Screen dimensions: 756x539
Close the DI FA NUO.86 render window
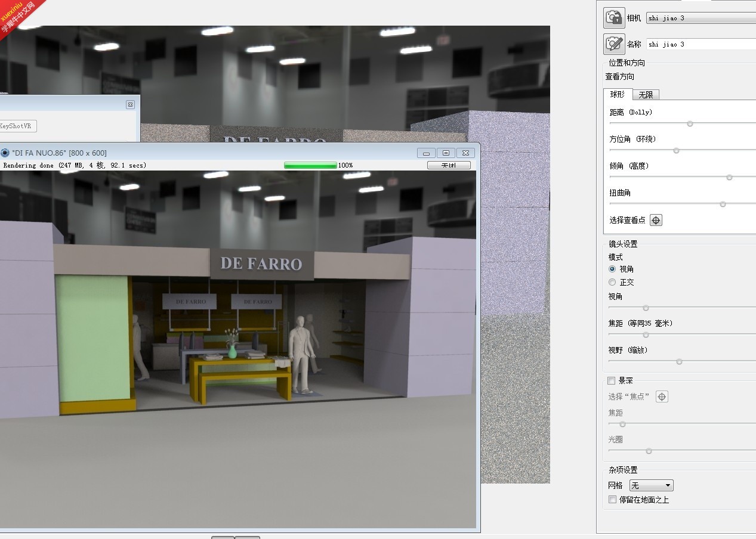466,153
